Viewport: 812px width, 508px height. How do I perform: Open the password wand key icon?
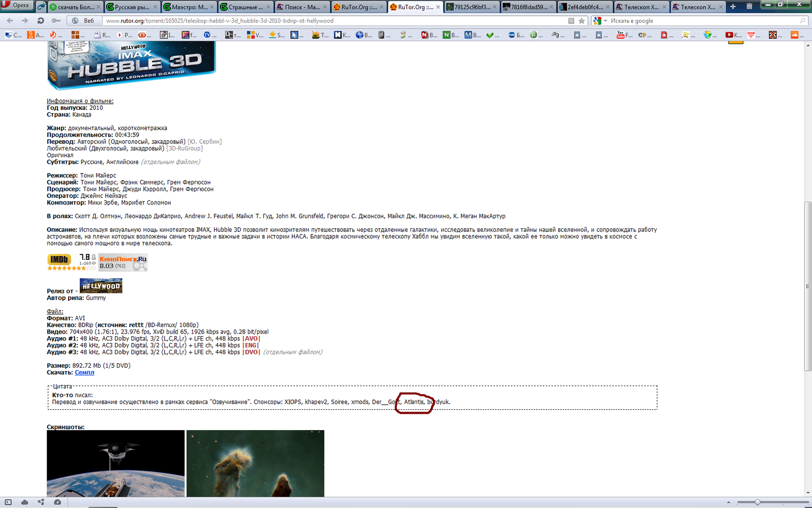pyautogui.click(x=56, y=21)
